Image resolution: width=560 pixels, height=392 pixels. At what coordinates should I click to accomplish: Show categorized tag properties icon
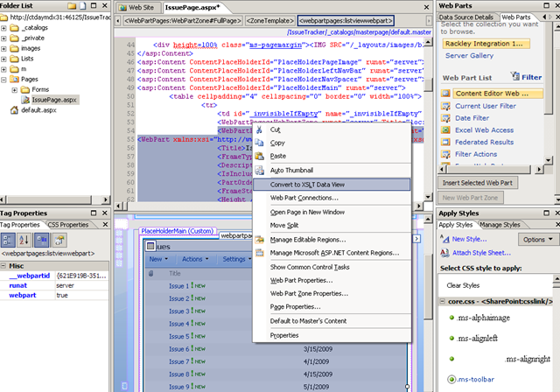pos(8,240)
